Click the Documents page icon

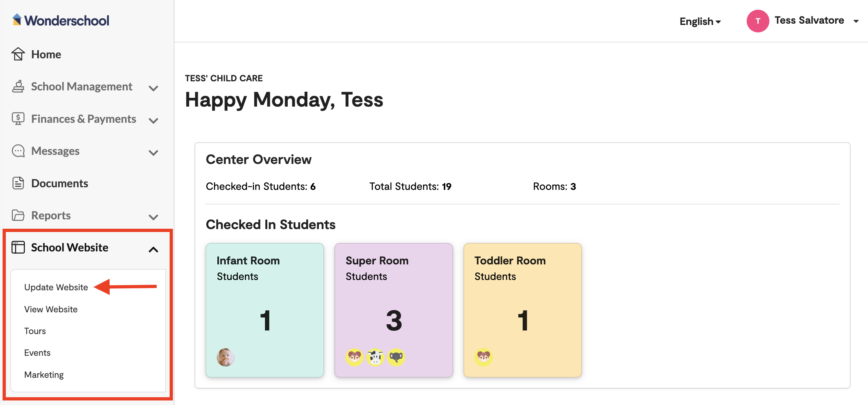tap(18, 183)
